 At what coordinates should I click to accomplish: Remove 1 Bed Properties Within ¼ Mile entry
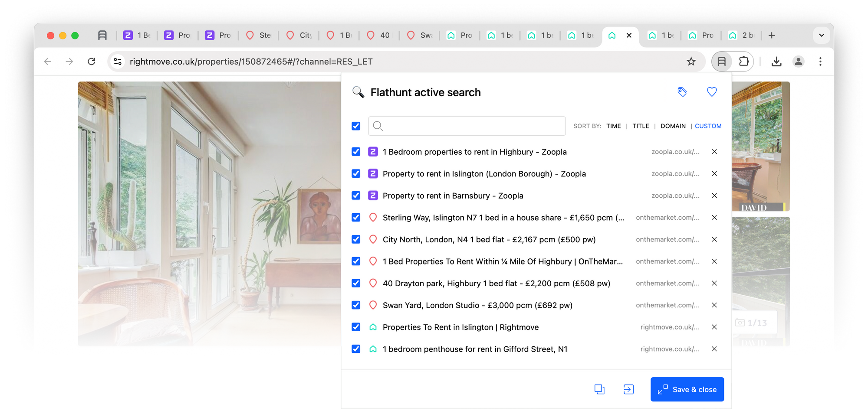click(714, 261)
